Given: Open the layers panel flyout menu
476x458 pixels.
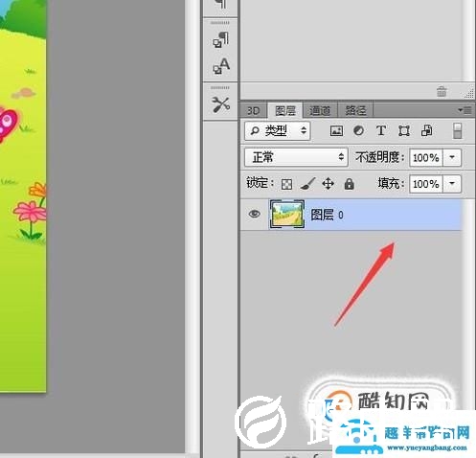Looking at the screenshot, I should 465,110.
